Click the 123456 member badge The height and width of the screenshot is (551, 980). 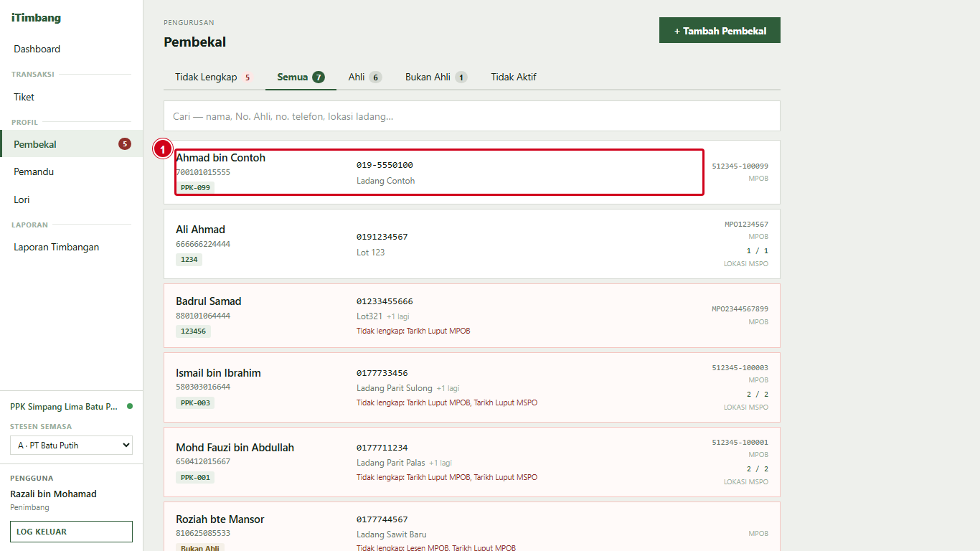[193, 331]
